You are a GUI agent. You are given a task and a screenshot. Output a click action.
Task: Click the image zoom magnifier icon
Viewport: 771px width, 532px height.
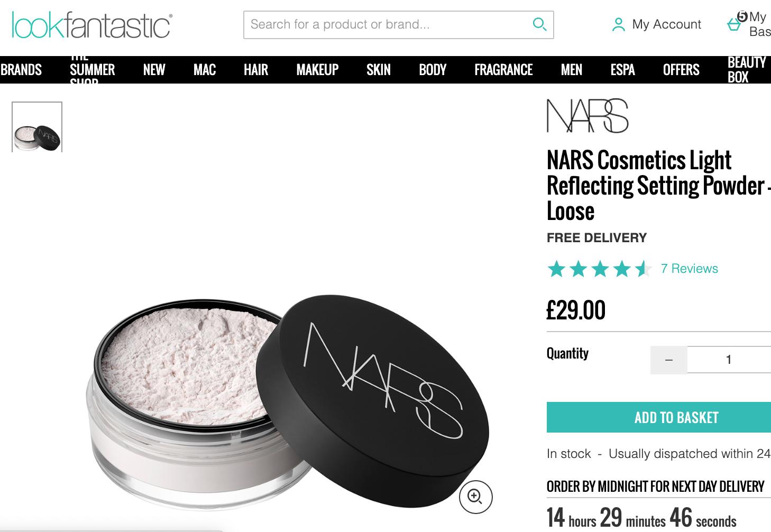(475, 497)
